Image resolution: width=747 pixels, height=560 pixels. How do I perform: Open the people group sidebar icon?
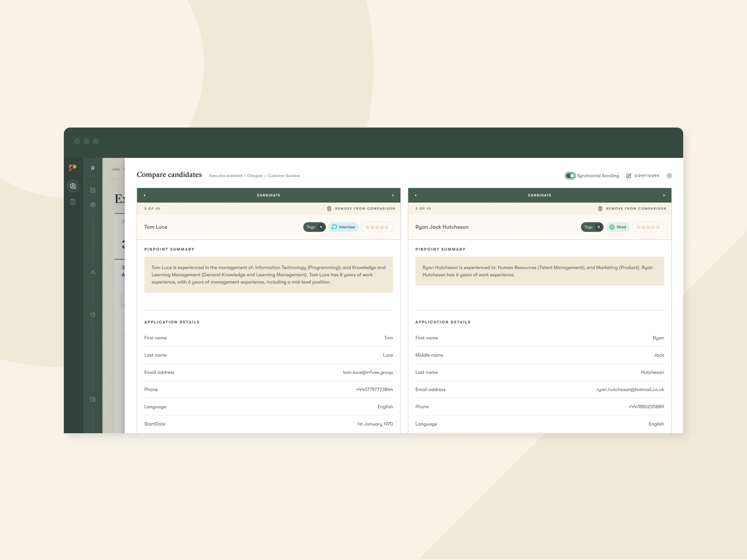93,272
